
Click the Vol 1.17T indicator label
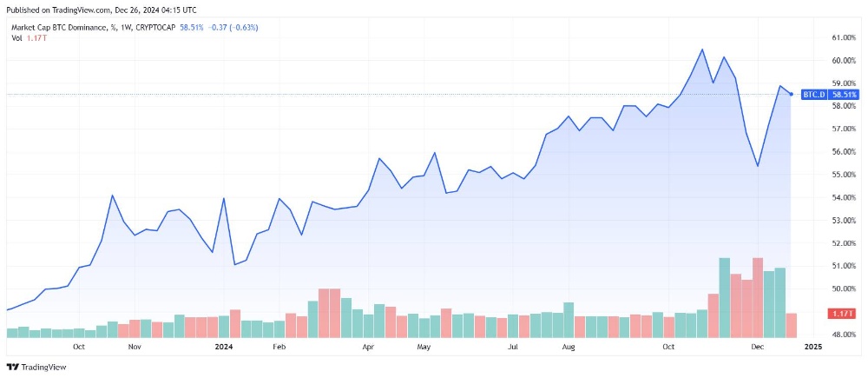(x=27, y=37)
